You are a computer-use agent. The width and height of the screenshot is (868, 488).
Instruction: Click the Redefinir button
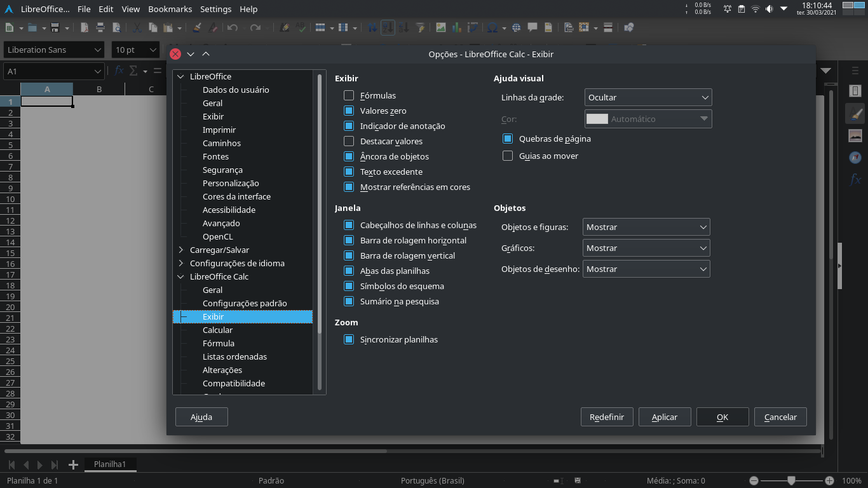tap(607, 417)
